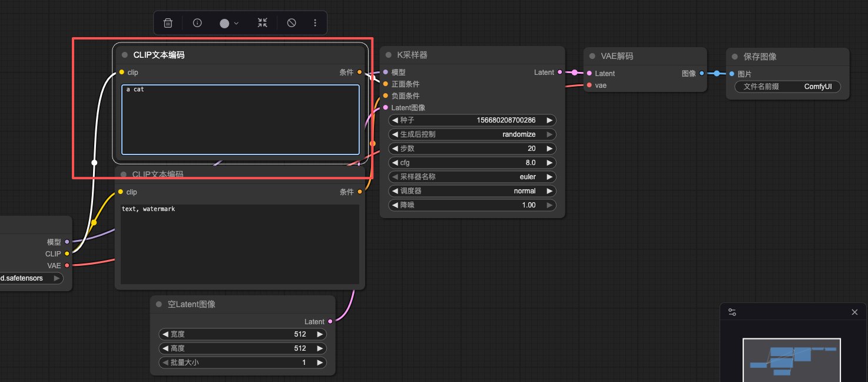The width and height of the screenshot is (868, 382).
Task: Change the 调度器 normal selection
Action: (x=472, y=191)
